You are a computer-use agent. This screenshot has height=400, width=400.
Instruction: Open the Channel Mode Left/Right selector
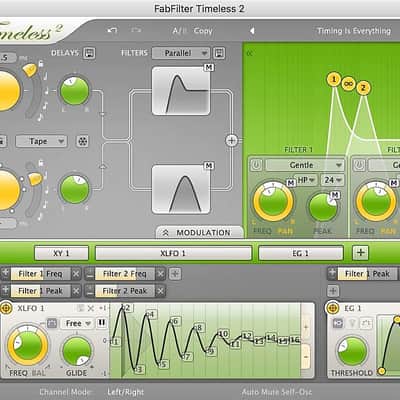tap(125, 392)
